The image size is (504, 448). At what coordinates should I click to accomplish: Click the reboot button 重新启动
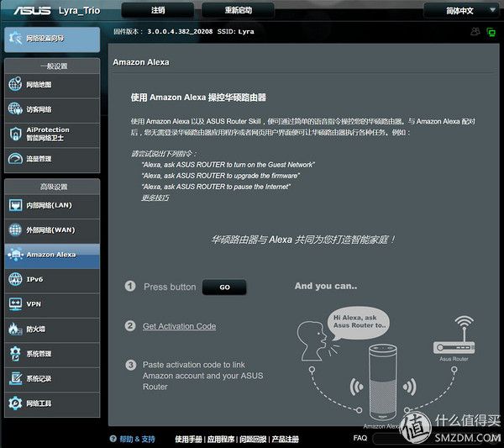tap(239, 10)
